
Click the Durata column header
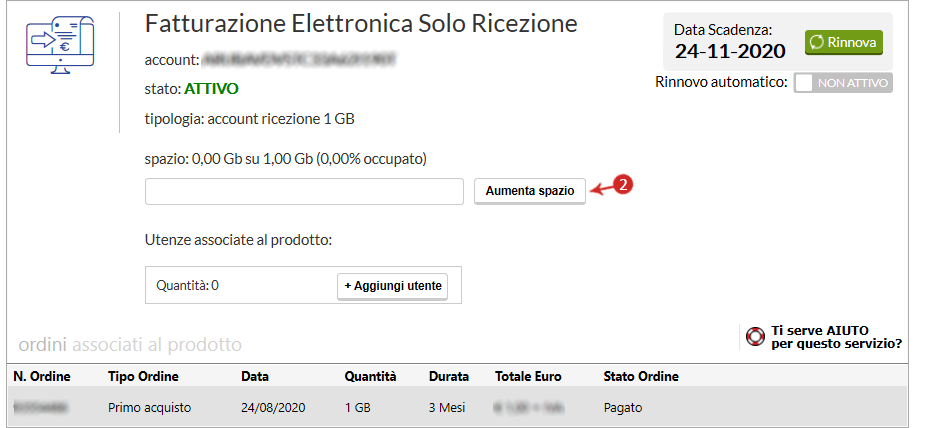click(449, 377)
